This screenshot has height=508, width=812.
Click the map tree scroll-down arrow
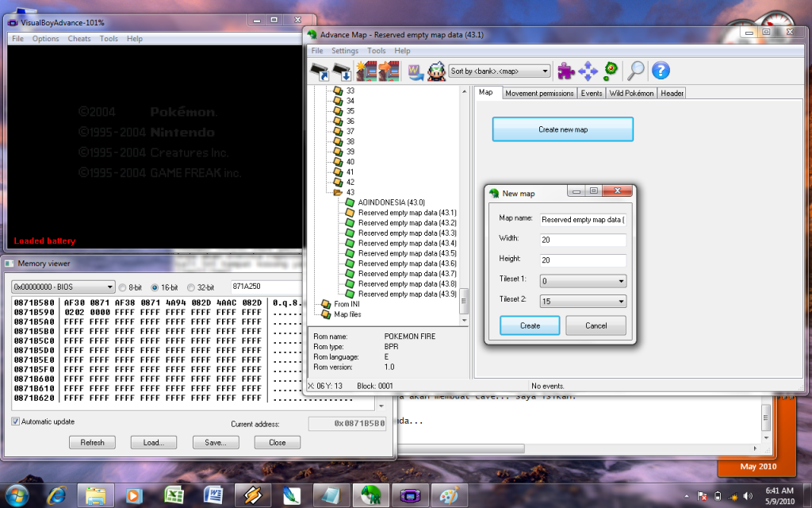(x=464, y=320)
